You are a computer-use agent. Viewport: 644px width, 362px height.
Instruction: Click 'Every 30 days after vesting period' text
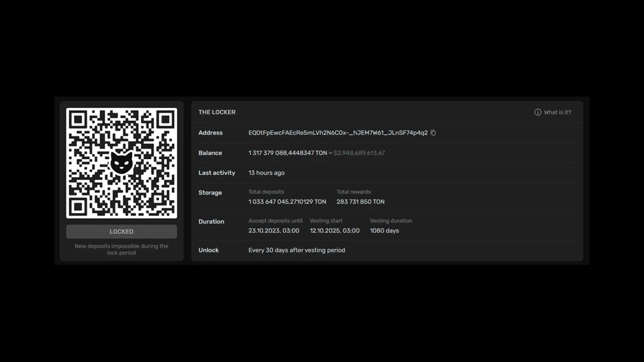click(x=297, y=250)
